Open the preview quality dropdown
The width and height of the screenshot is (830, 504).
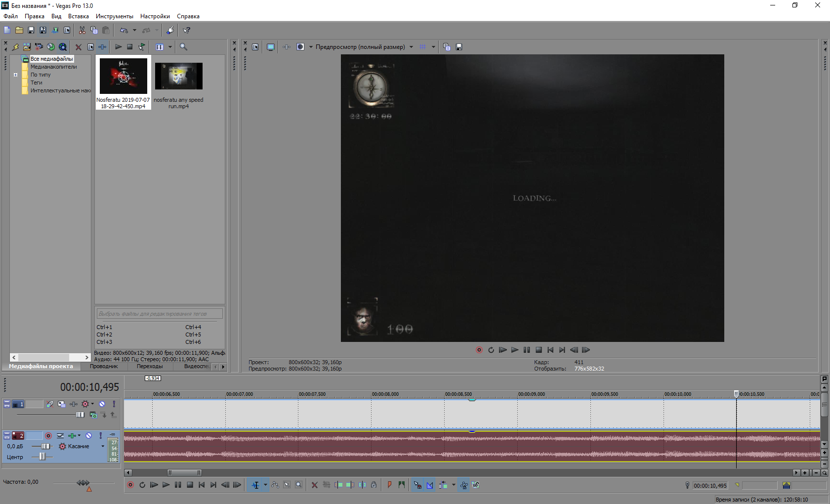tap(411, 47)
